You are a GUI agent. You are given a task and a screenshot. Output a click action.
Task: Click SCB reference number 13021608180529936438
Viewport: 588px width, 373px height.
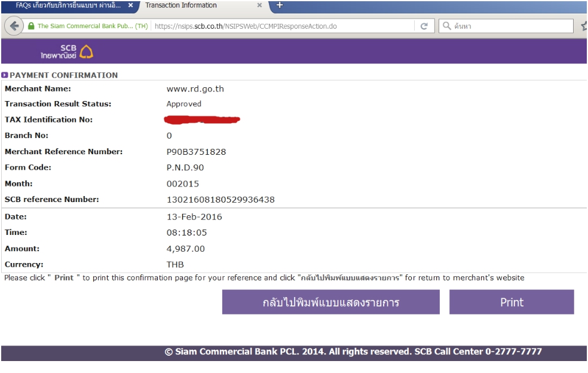(220, 200)
